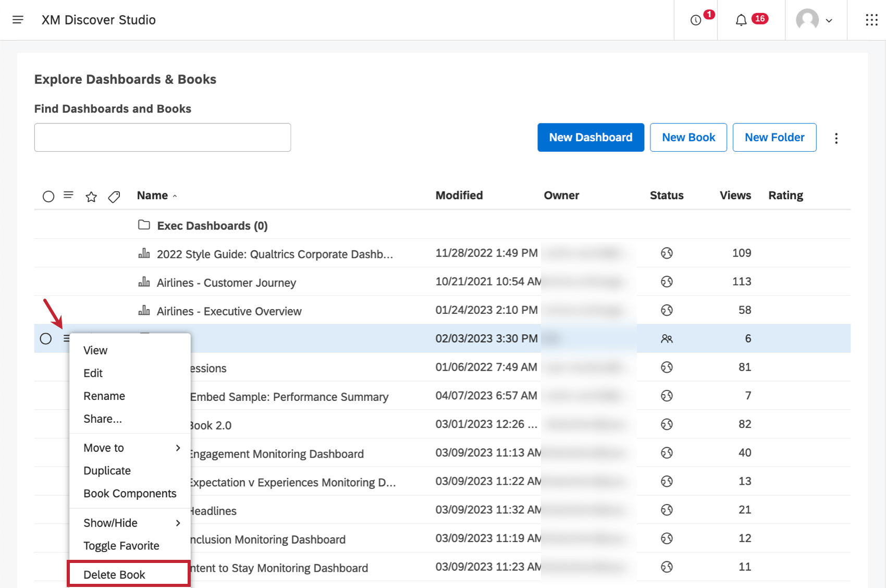Click the New Dashboard button
886x588 pixels.
[590, 138]
